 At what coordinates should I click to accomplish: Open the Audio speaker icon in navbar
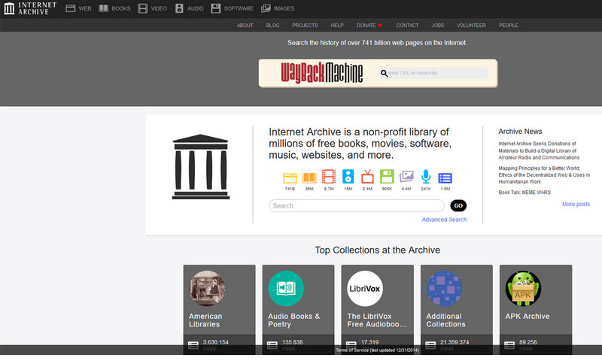[179, 8]
